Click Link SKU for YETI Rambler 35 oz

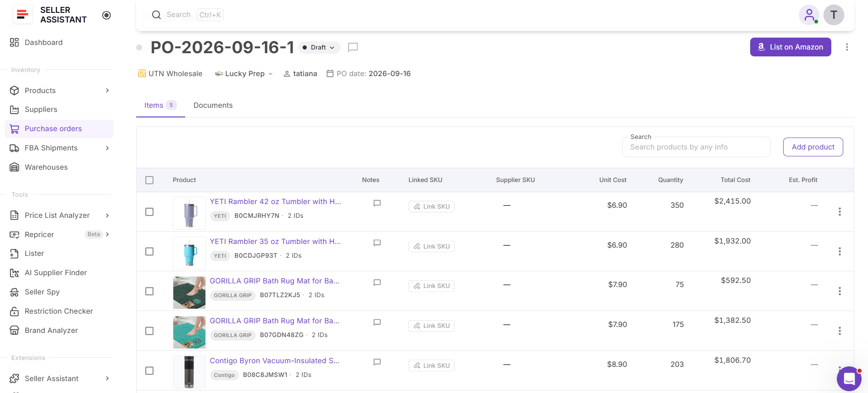click(x=431, y=246)
